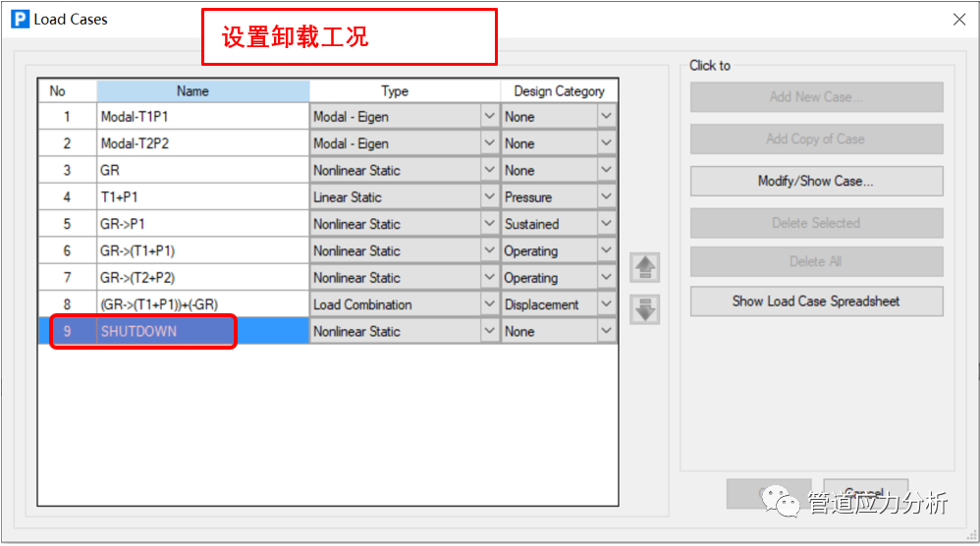The width and height of the screenshot is (980, 546).
Task: Move selected load case up
Action: pyautogui.click(x=644, y=268)
